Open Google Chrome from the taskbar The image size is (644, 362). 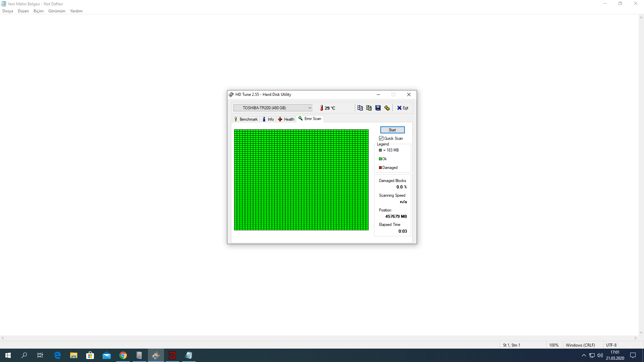pos(123,355)
